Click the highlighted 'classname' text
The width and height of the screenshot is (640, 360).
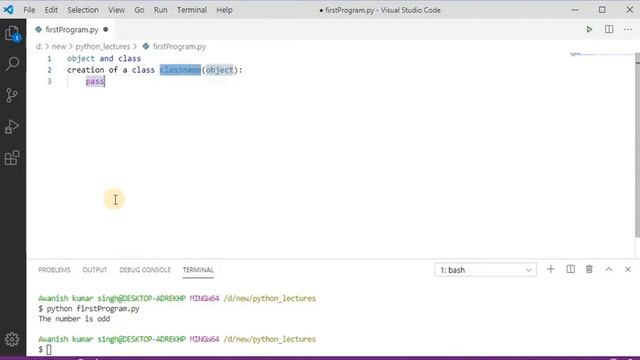[x=180, y=70]
